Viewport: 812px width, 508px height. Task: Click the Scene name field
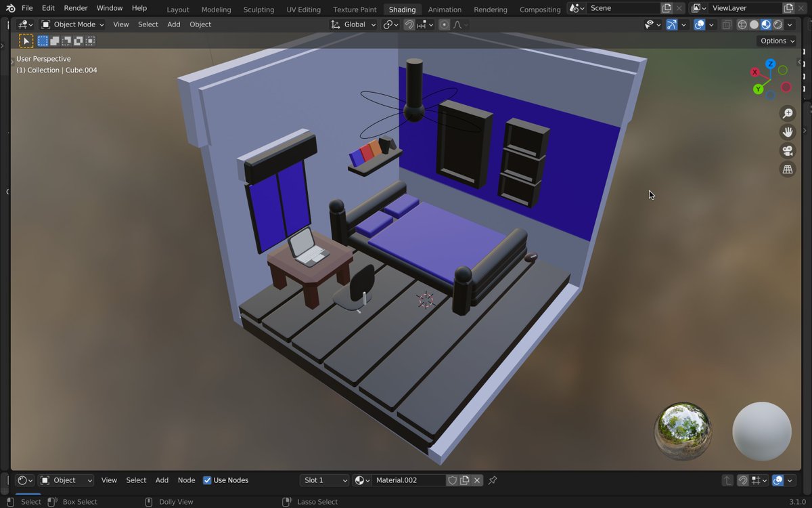coord(623,8)
